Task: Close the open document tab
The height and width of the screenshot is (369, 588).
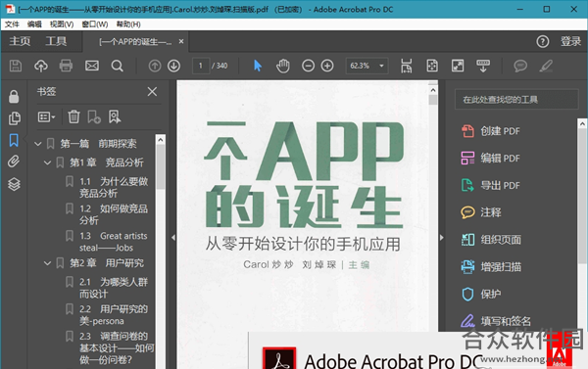Action: tap(181, 41)
